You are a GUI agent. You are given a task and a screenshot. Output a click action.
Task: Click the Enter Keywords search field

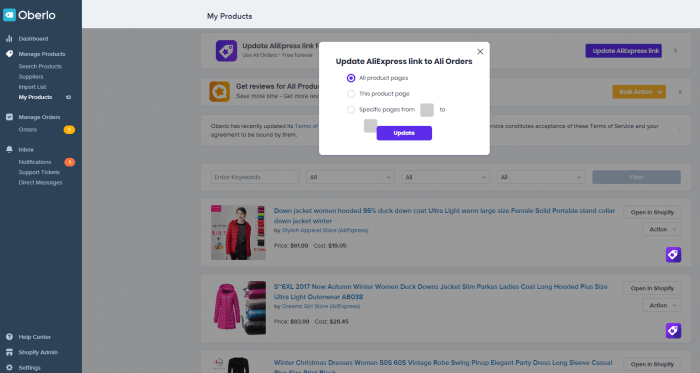[255, 177]
